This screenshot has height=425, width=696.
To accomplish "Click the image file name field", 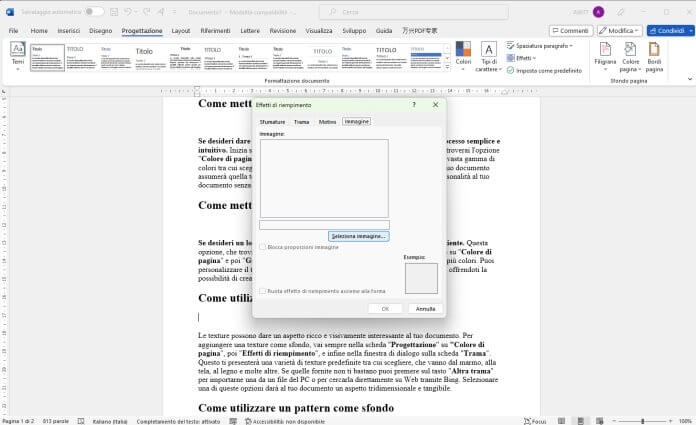I will (324, 225).
